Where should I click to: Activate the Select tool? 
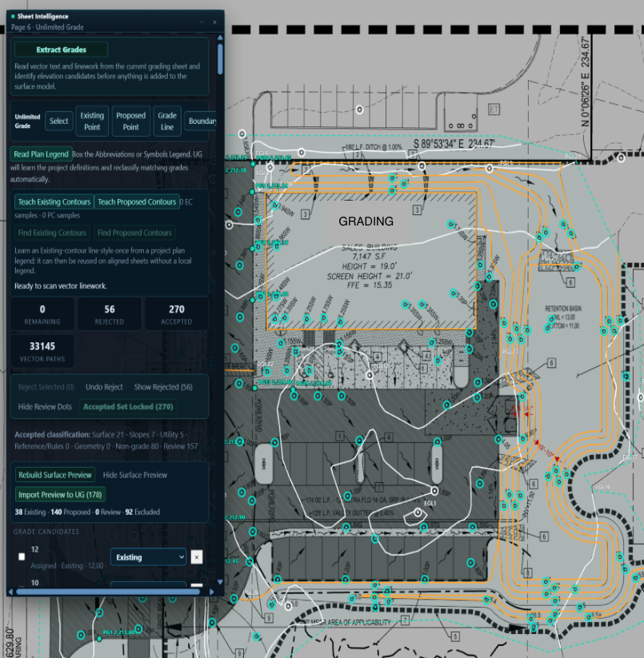point(58,121)
